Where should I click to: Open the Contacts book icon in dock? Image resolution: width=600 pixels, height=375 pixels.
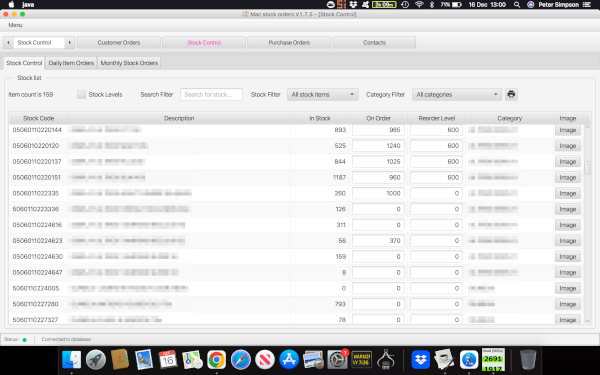click(x=120, y=360)
